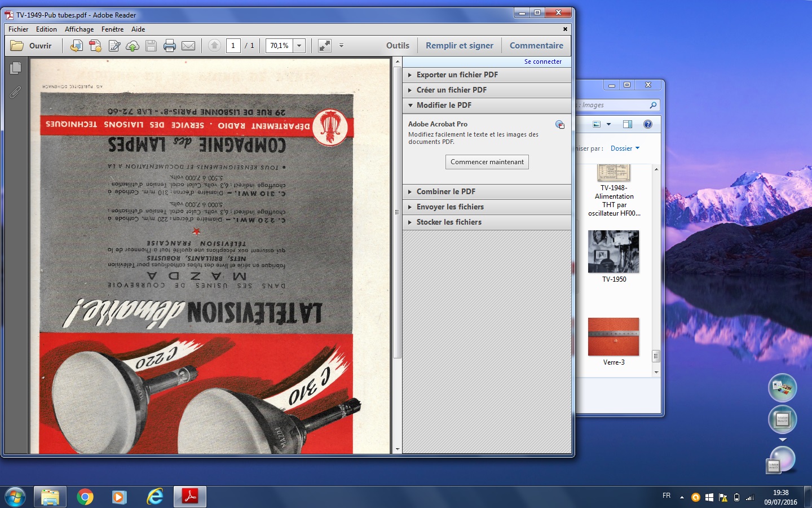Click the Explorer file list scrollbar thumb
This screenshot has width=812, height=508.
tap(656, 356)
